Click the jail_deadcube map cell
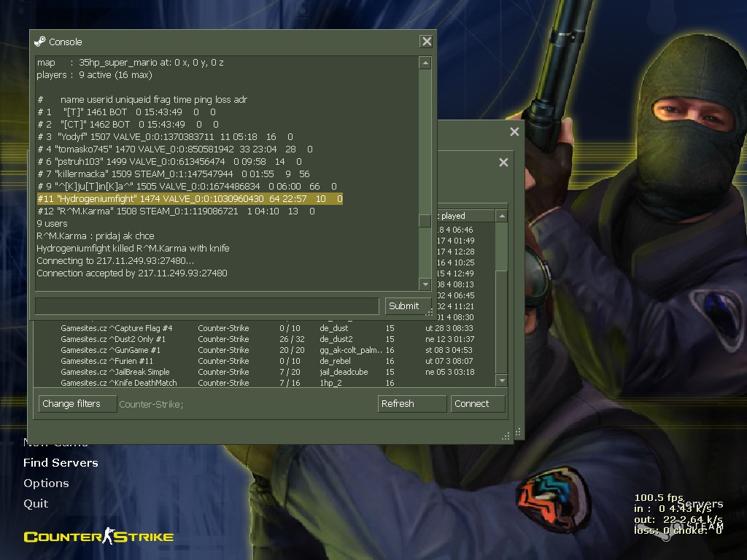Screen dimensions: 747x560 point(344,372)
